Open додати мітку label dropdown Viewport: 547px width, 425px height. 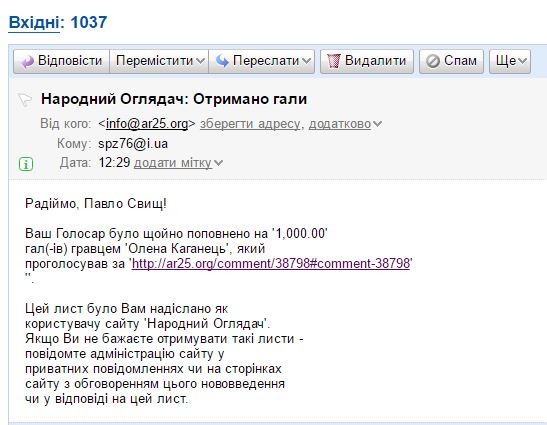click(x=178, y=163)
